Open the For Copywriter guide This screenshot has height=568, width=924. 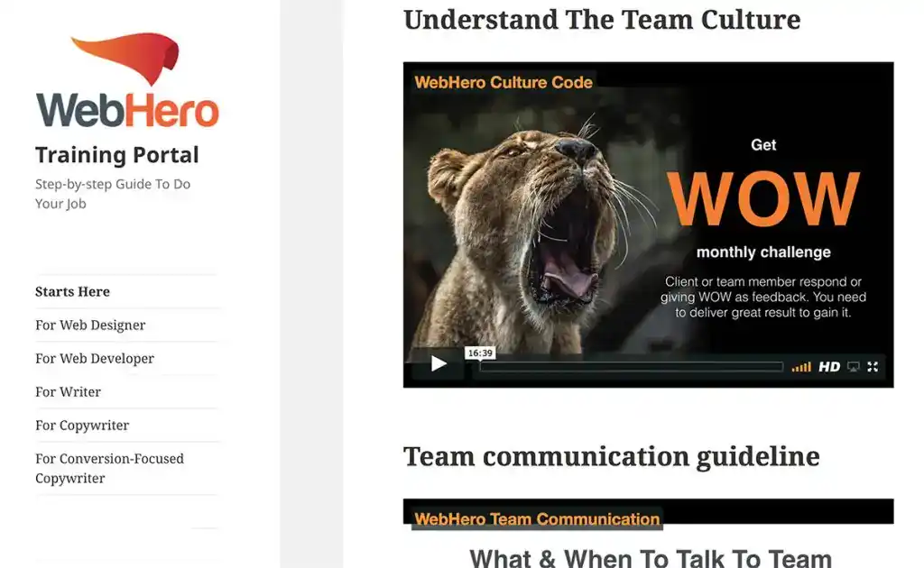point(82,425)
